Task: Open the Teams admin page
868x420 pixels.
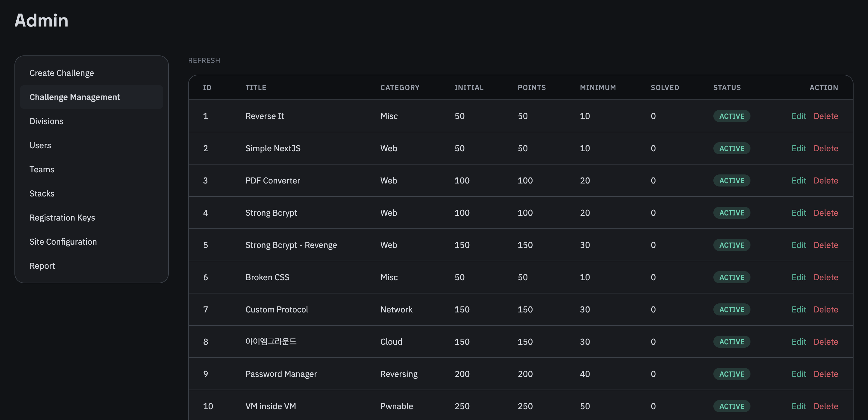Action: pyautogui.click(x=42, y=169)
